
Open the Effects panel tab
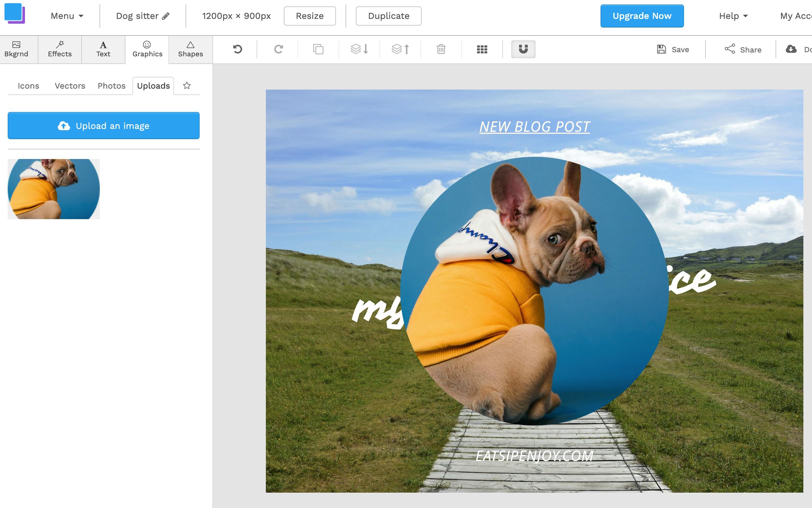point(60,49)
